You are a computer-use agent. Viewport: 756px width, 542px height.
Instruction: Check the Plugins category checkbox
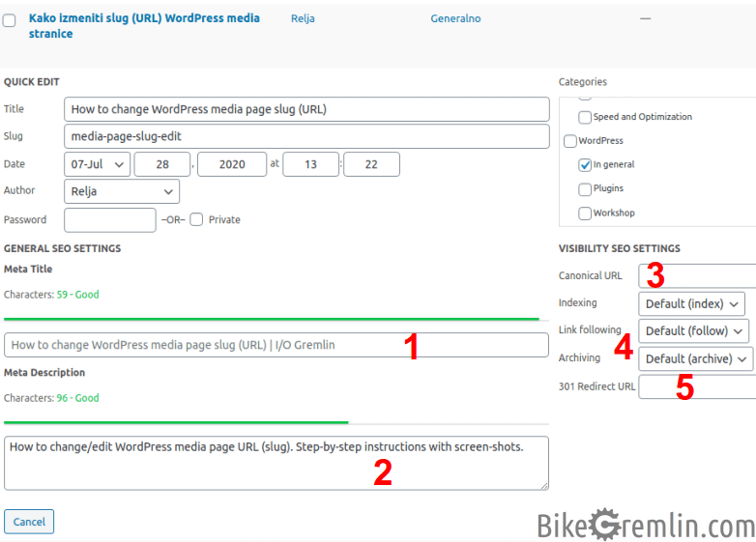pyautogui.click(x=585, y=188)
